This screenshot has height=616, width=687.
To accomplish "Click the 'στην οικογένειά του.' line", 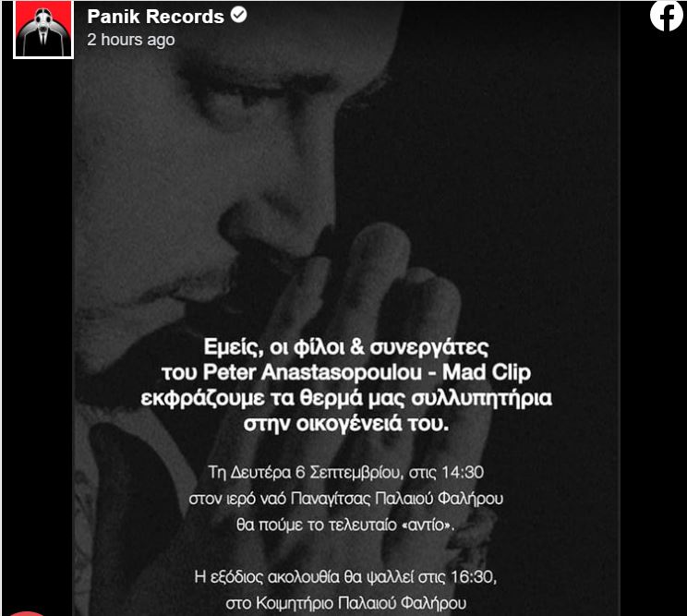I will coord(346,424).
